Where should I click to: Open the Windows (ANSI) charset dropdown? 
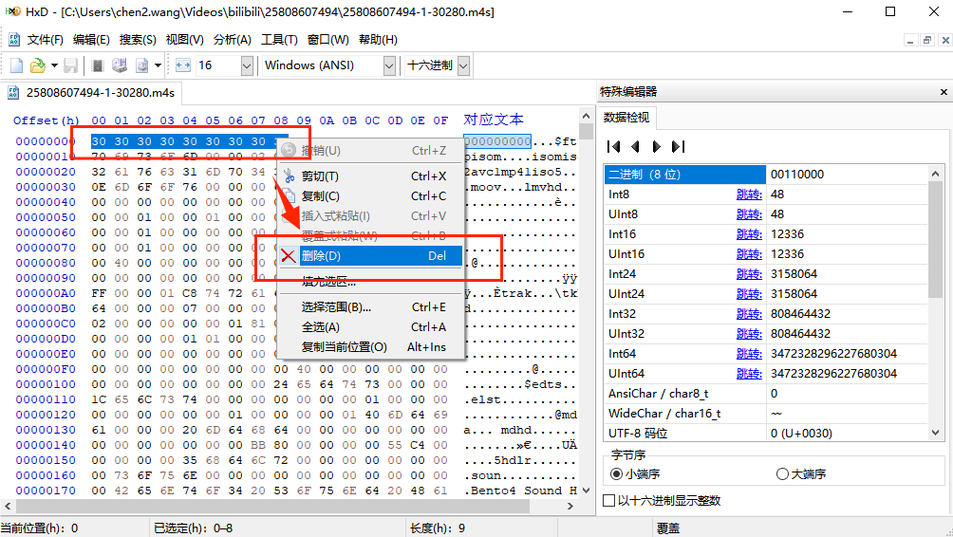coord(390,66)
